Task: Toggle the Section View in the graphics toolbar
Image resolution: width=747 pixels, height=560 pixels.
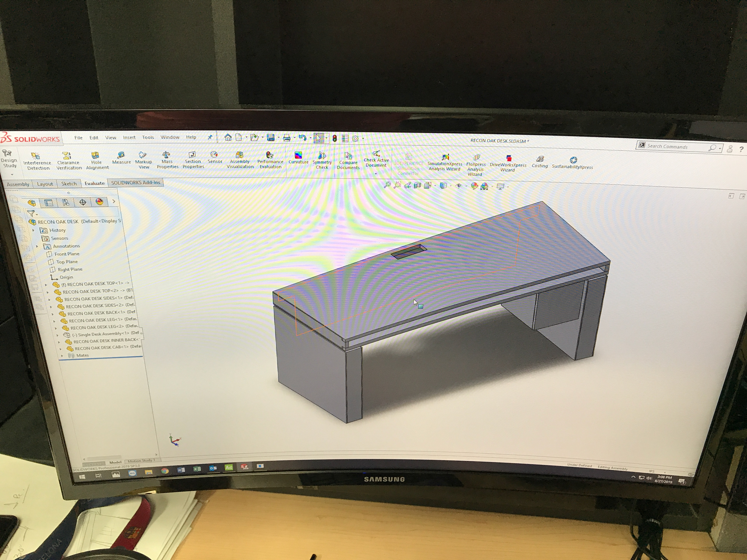Action: point(417,185)
